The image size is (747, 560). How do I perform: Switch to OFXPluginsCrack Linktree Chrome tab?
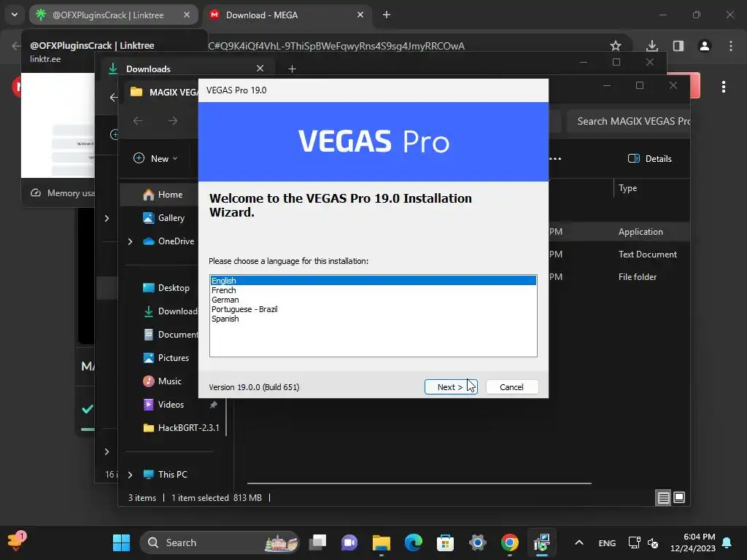tap(113, 15)
